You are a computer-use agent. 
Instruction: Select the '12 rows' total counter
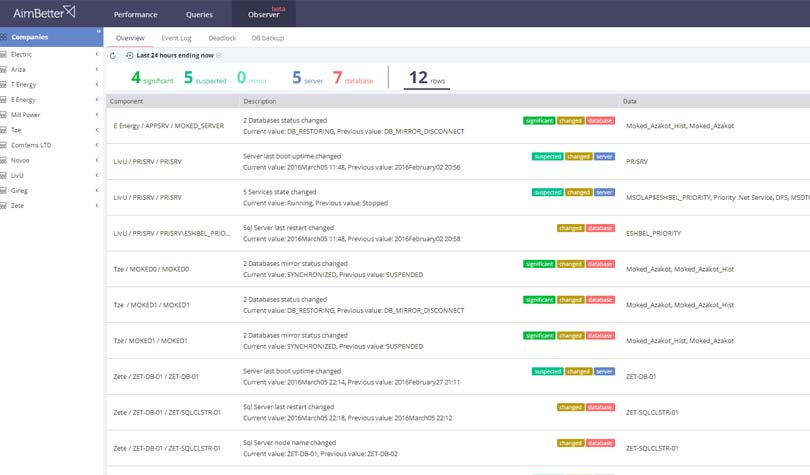[x=427, y=78]
